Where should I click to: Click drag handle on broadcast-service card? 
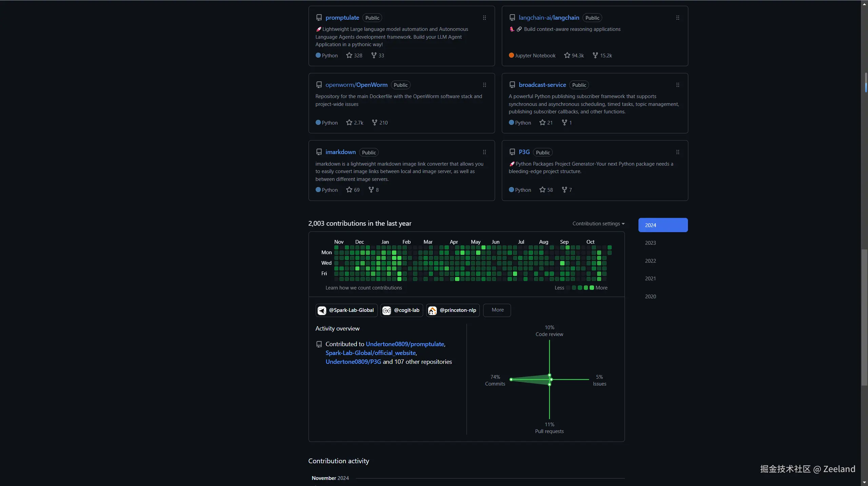[677, 85]
